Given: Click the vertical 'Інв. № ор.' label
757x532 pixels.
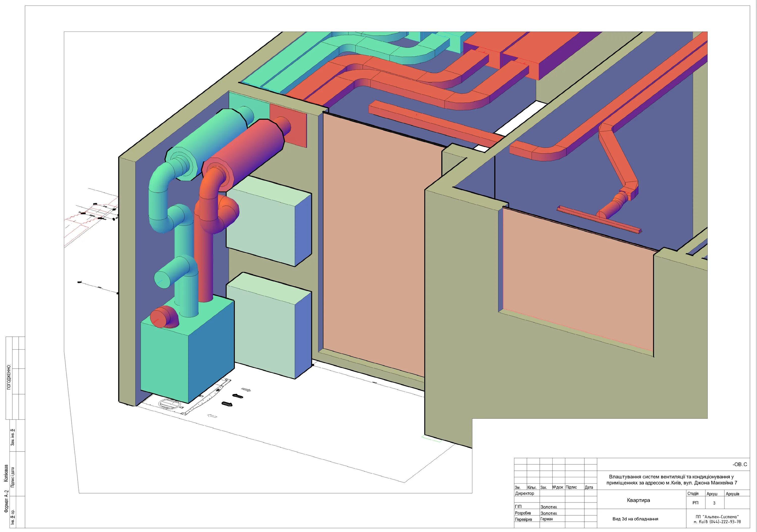Looking at the screenshot, I should pos(13,517).
